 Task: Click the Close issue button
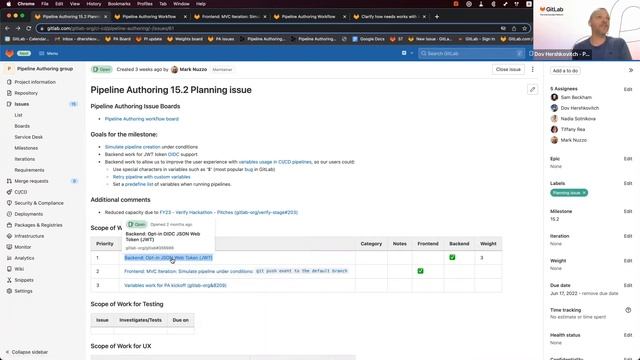(508, 69)
